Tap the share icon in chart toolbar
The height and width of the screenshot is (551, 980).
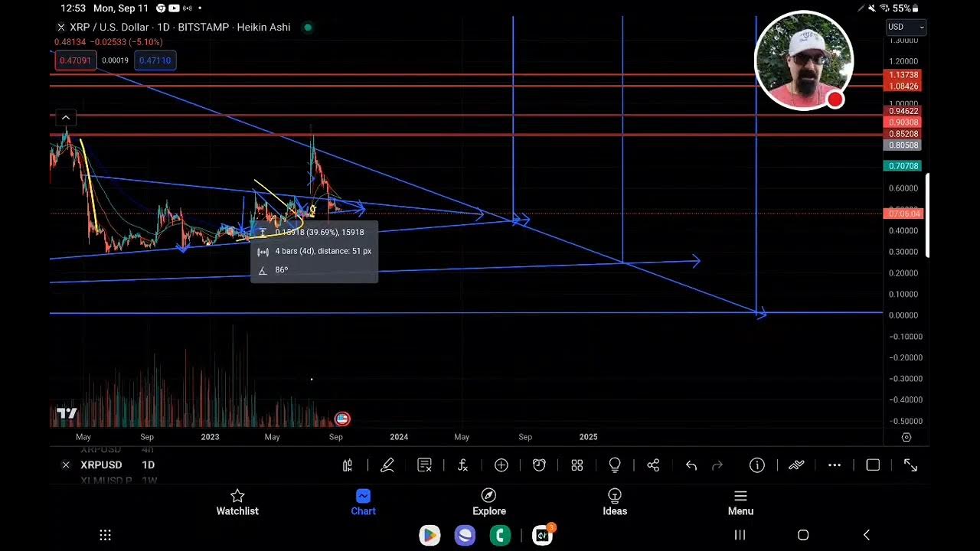pyautogui.click(x=653, y=465)
